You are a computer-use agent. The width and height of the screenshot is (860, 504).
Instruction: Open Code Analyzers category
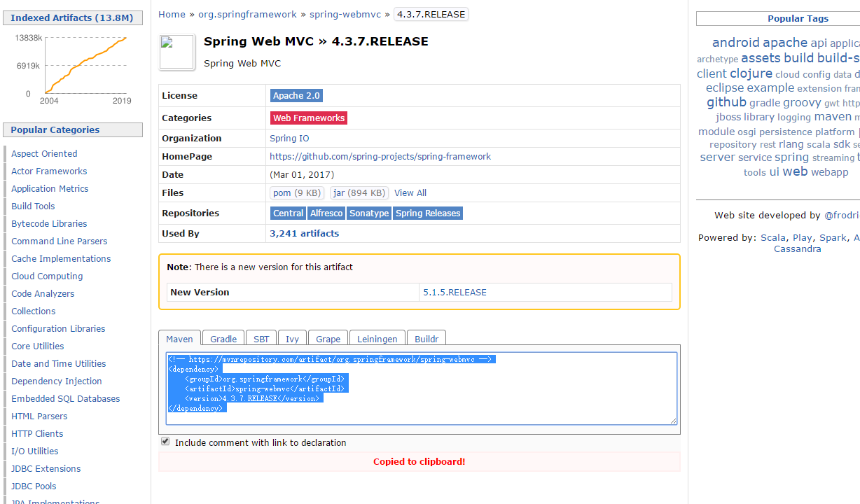click(43, 294)
